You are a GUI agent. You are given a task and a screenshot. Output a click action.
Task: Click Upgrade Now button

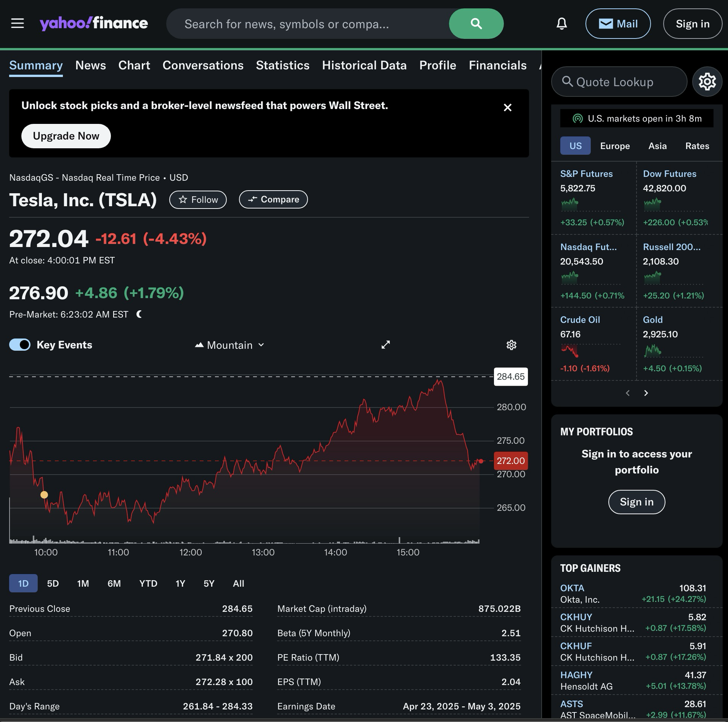(x=66, y=136)
